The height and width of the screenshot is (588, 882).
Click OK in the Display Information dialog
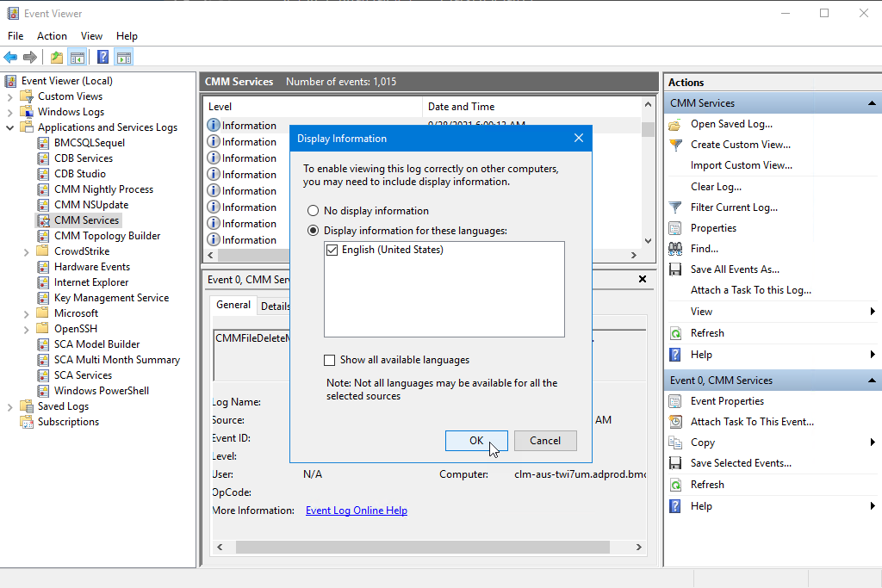click(476, 441)
